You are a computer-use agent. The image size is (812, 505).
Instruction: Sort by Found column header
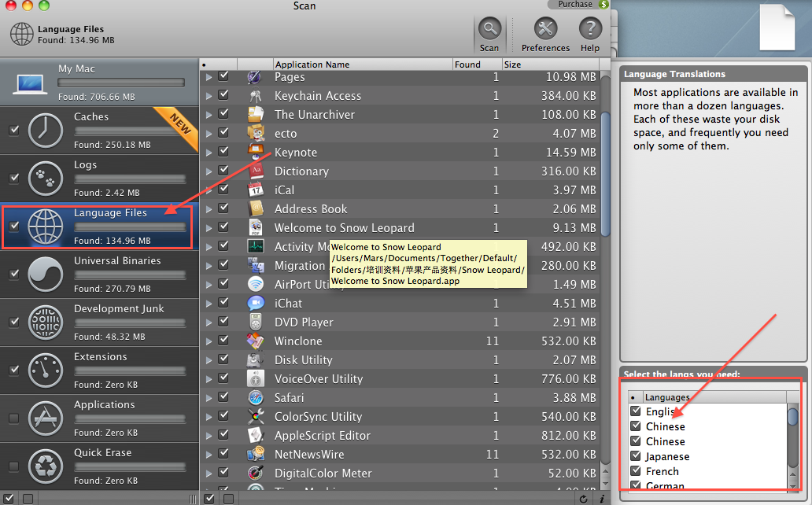pyautogui.click(x=477, y=65)
